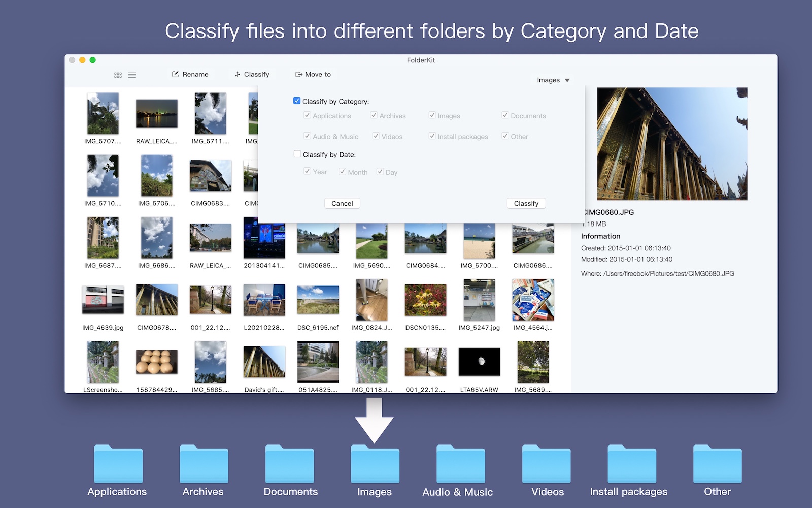Viewport: 812px width, 508px height.
Task: Select the IMG_5685 thumbnail
Action: click(211, 362)
